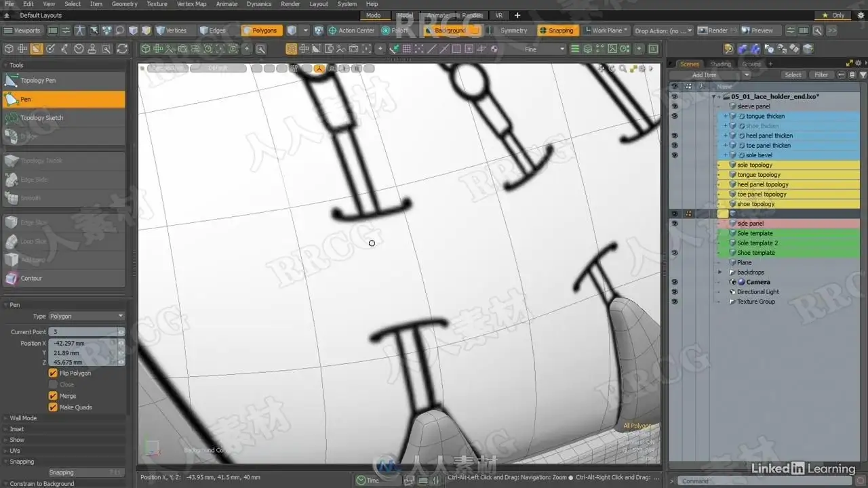Open the Shading tab
The height and width of the screenshot is (488, 868).
720,64
